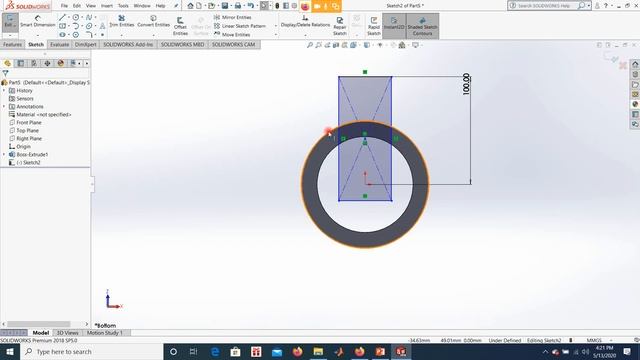Open the ConfigurationManager tab icon

pos(34,63)
